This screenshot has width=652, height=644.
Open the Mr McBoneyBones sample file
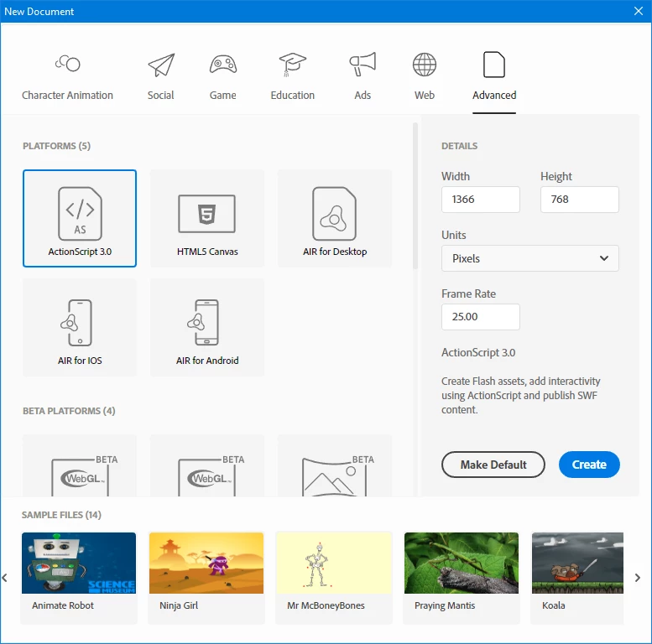[x=334, y=578]
